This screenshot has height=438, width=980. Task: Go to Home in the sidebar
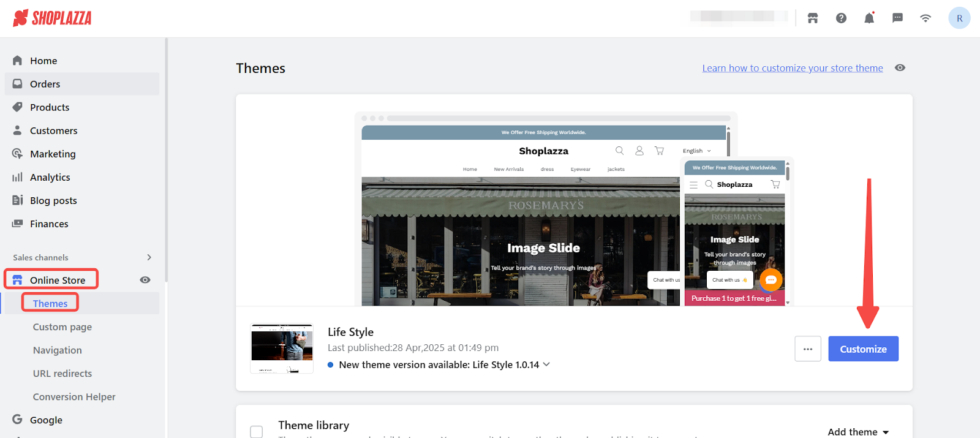click(82, 61)
